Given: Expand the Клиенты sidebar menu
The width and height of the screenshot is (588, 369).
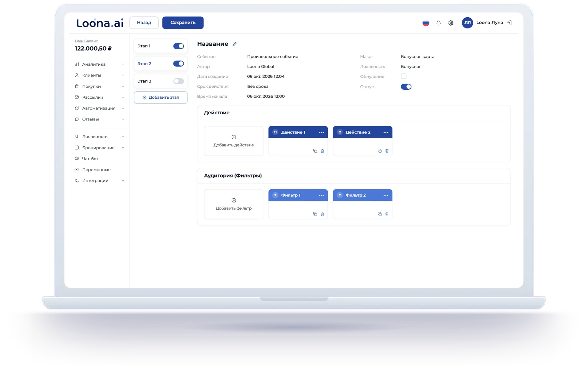Looking at the screenshot, I should point(99,75).
